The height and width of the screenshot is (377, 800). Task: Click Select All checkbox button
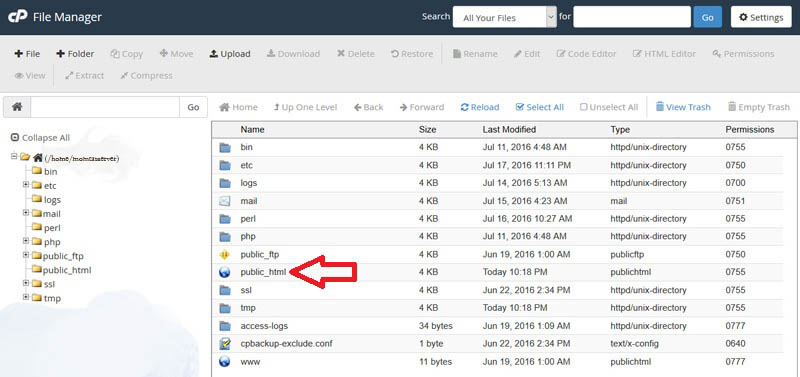coord(540,107)
